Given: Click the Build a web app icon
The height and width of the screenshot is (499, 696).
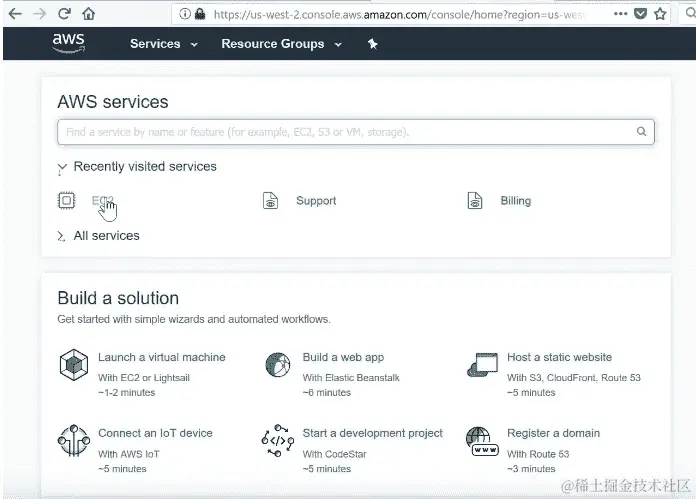Looking at the screenshot, I should click(278, 365).
